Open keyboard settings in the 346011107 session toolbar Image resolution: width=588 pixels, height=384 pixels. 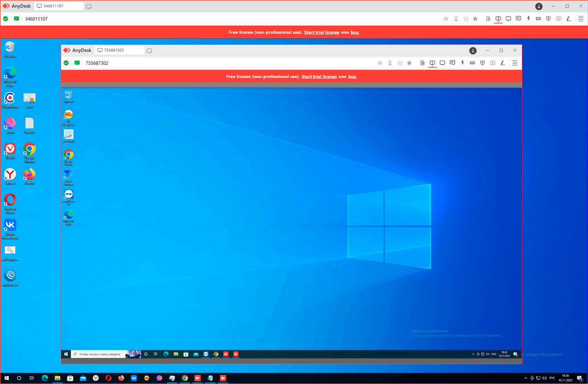[x=538, y=19]
